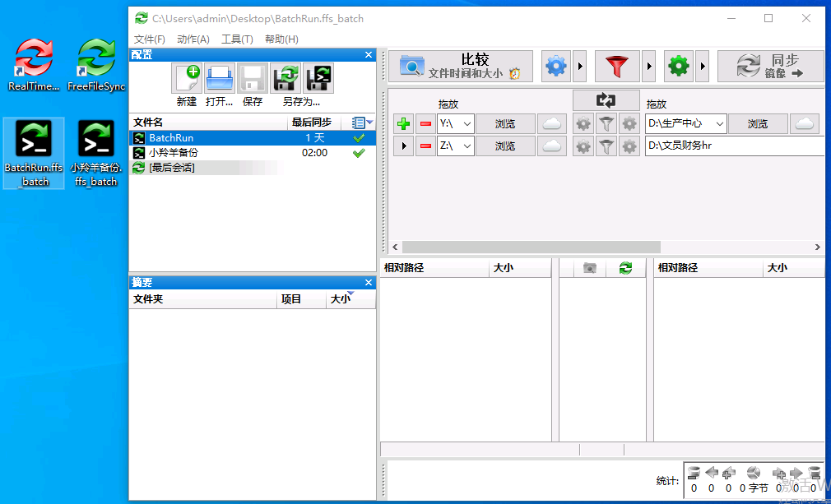Add folder pair with green plus
Image resolution: width=831 pixels, height=504 pixels.
coord(403,124)
